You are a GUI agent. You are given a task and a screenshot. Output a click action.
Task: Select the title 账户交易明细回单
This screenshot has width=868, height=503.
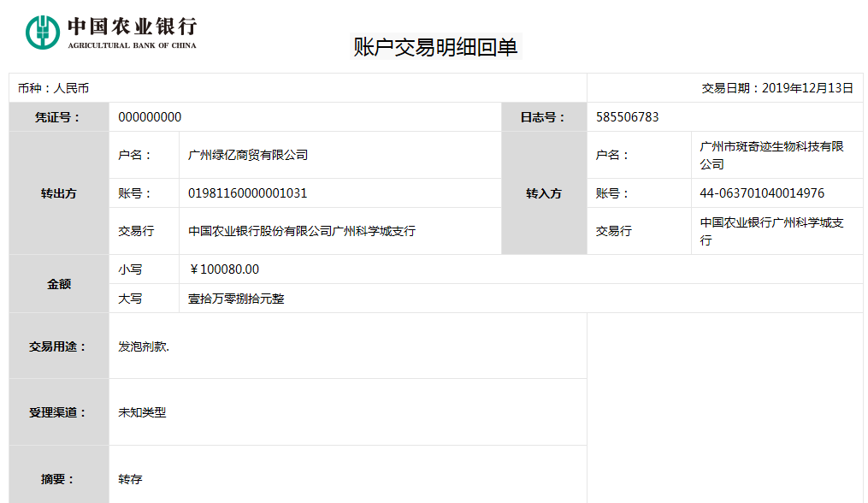click(x=435, y=47)
